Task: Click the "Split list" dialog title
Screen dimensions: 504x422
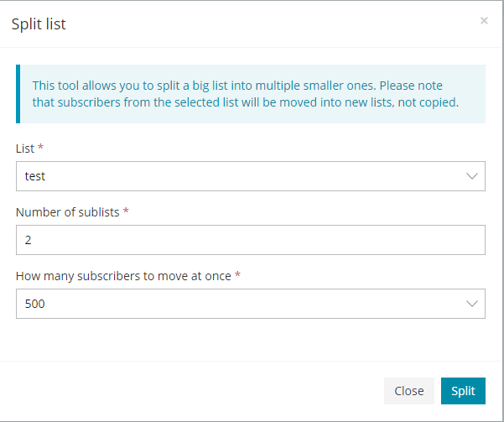Action: (x=39, y=24)
